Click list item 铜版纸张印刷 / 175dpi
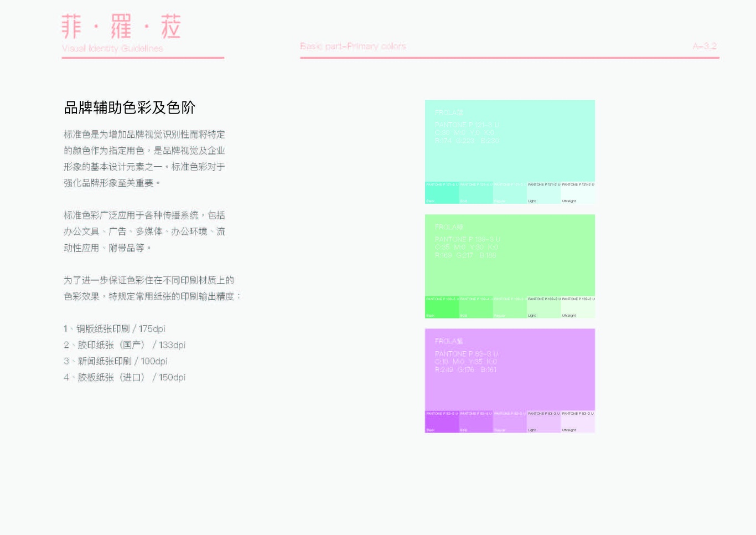This screenshot has width=756, height=535. pos(115,328)
